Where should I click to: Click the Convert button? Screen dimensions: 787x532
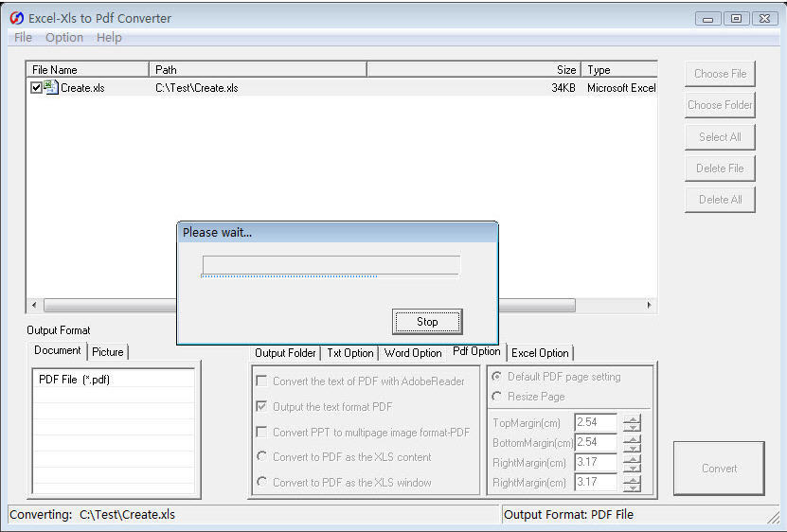click(719, 469)
